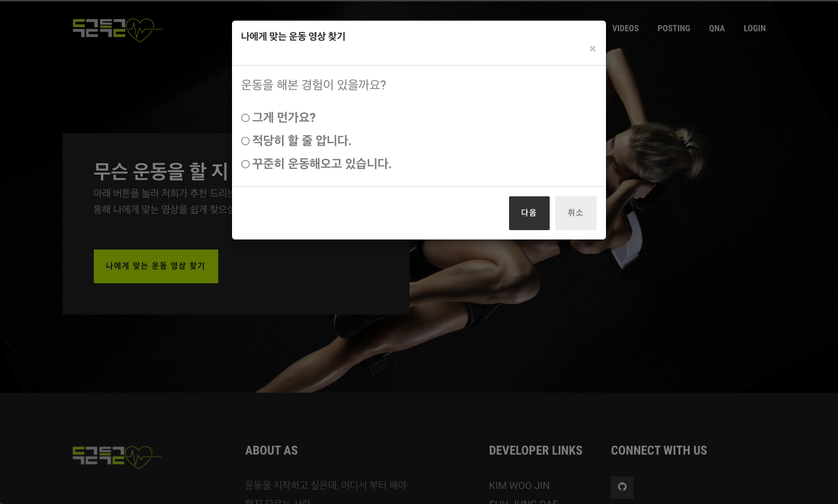Click the hero heading '무슨 운동을 할 지'
The height and width of the screenshot is (504, 838).
[x=161, y=171]
